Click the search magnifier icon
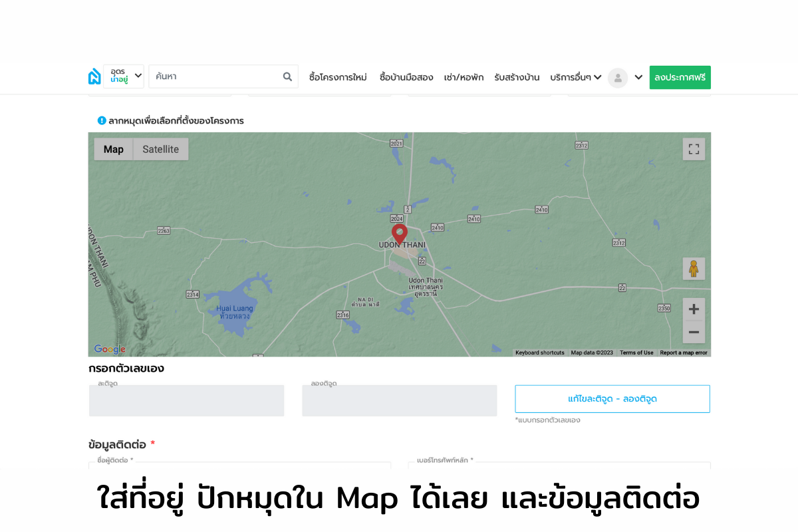The width and height of the screenshot is (798, 532). tap(287, 76)
